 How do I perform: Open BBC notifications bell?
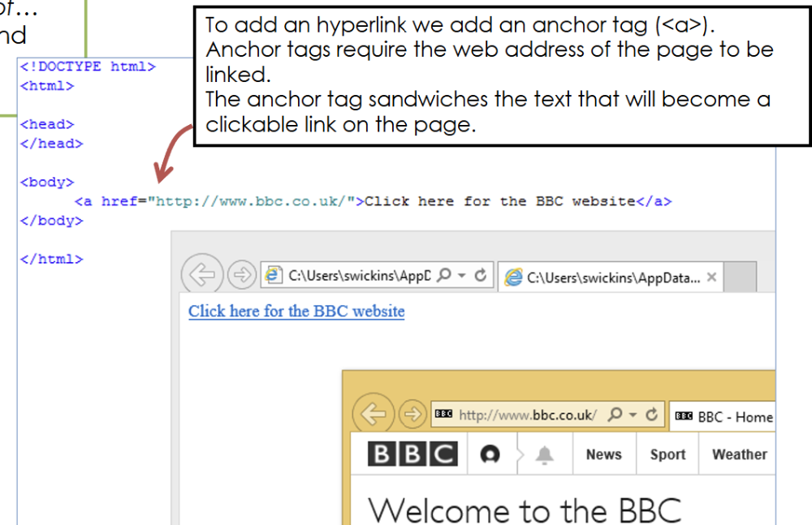coord(544,455)
